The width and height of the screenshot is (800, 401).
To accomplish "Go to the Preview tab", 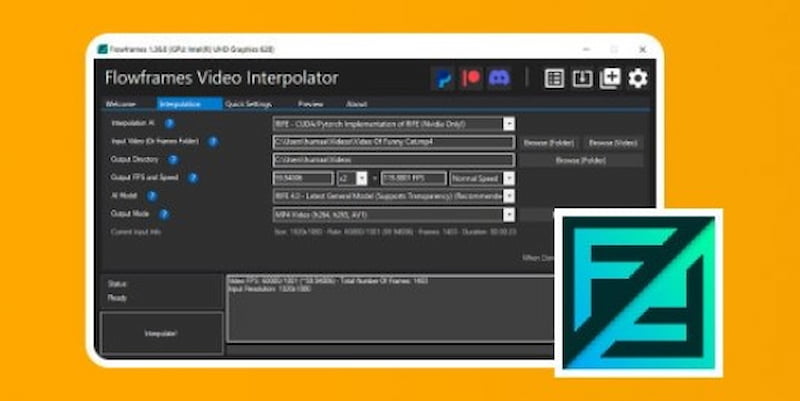I will click(x=311, y=104).
